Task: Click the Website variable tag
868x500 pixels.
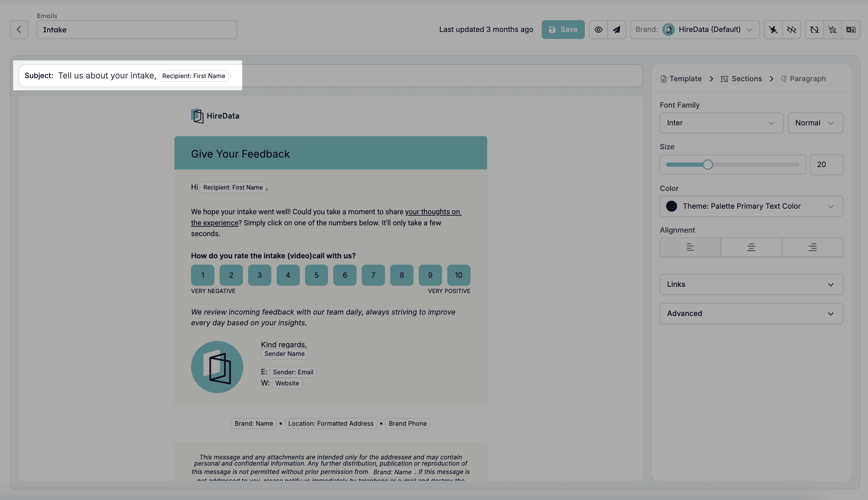Action: [x=287, y=383]
